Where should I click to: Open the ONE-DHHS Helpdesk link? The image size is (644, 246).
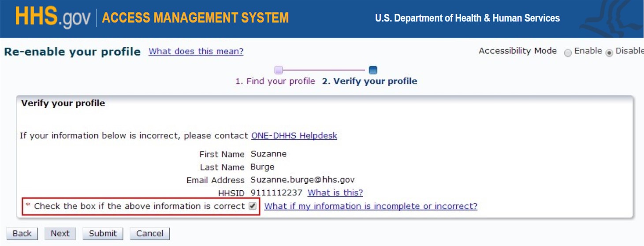[x=294, y=136]
